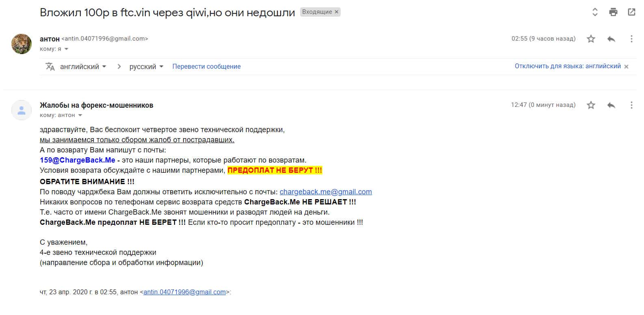Open the conversation in a new window
The width and height of the screenshot is (644, 315).
point(631,12)
